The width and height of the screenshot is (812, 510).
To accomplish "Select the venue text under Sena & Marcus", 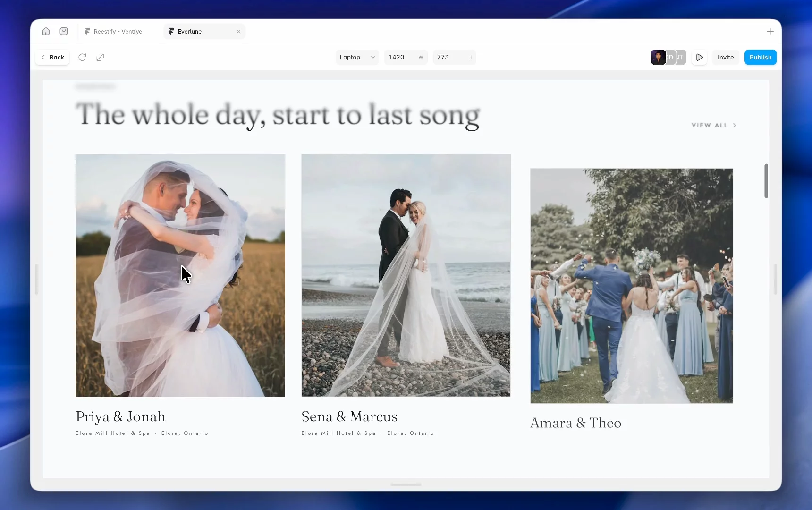I will pyautogui.click(x=368, y=433).
